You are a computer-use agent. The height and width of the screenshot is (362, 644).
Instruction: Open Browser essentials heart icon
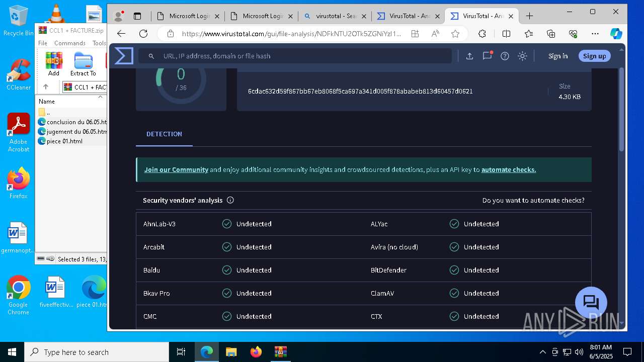573,34
